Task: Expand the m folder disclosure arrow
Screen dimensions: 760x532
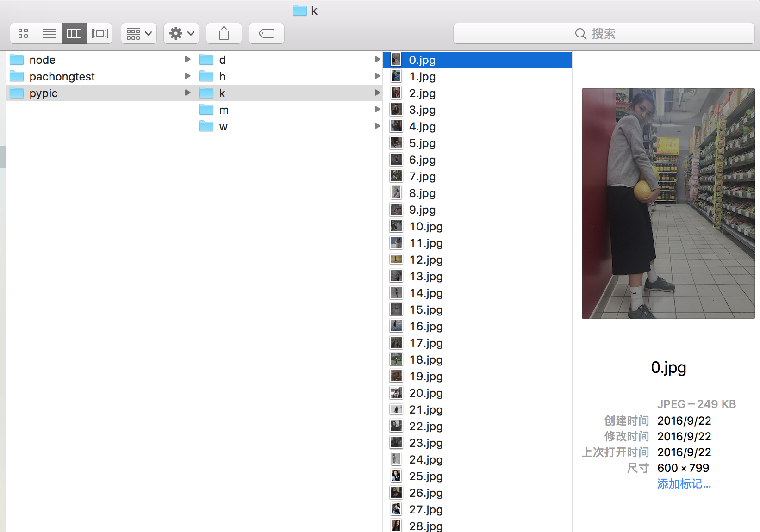Action: (377, 109)
